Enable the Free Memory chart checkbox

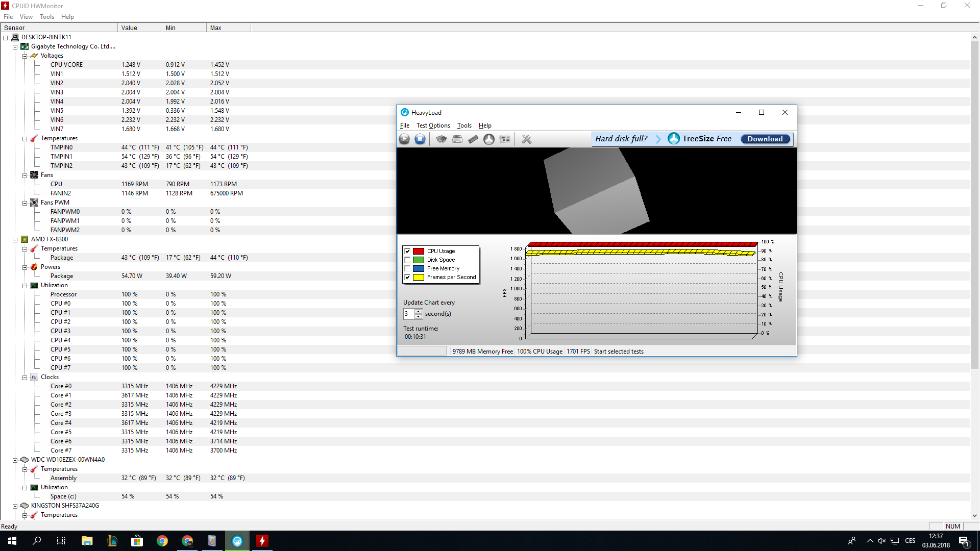[x=407, y=268]
